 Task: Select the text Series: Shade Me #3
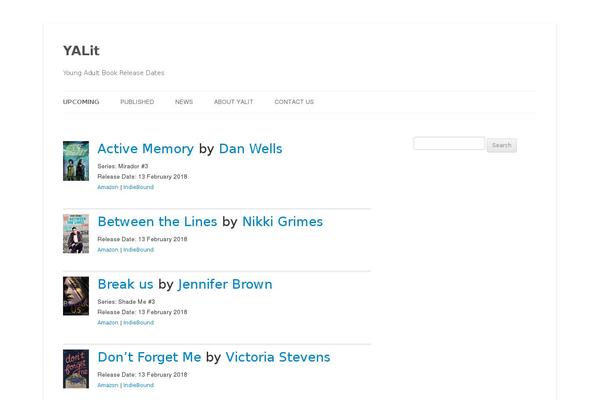point(126,302)
